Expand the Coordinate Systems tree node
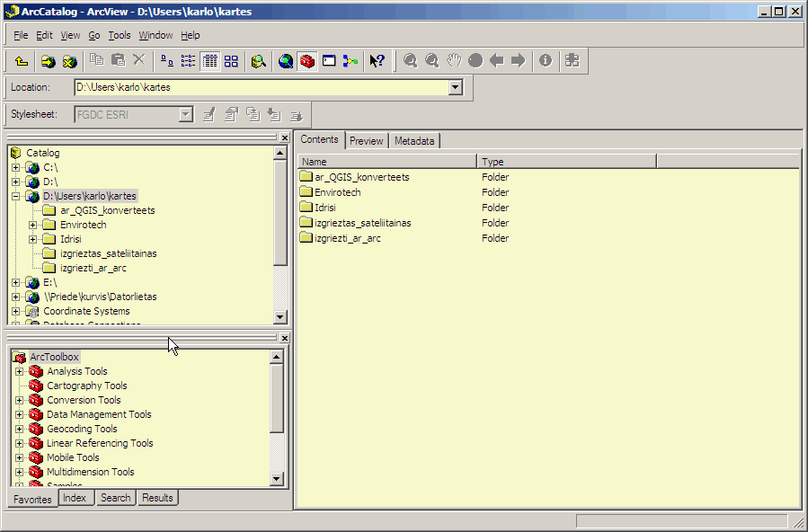Screen dimensions: 808x532 pyautogui.click(x=16, y=312)
